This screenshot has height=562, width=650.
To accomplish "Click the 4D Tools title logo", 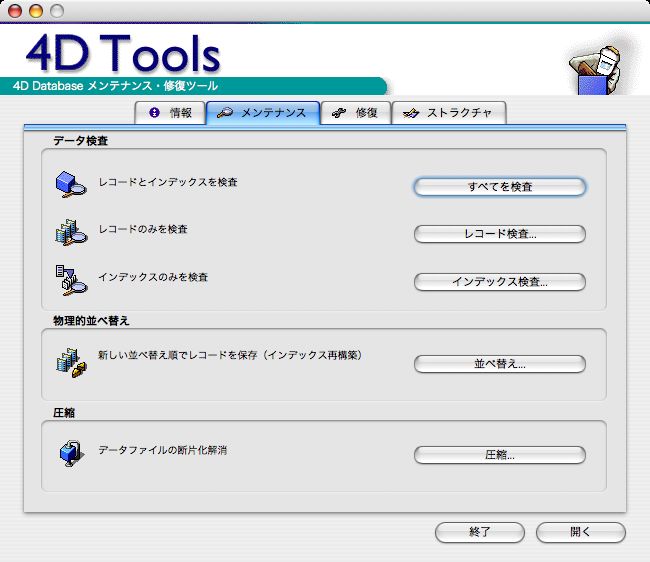I will pyautogui.click(x=121, y=54).
